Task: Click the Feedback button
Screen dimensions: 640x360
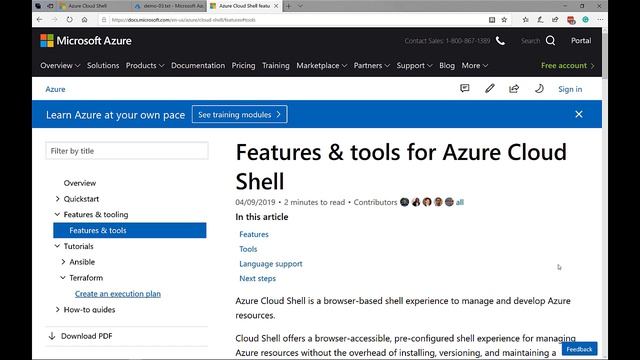Action: click(x=579, y=349)
